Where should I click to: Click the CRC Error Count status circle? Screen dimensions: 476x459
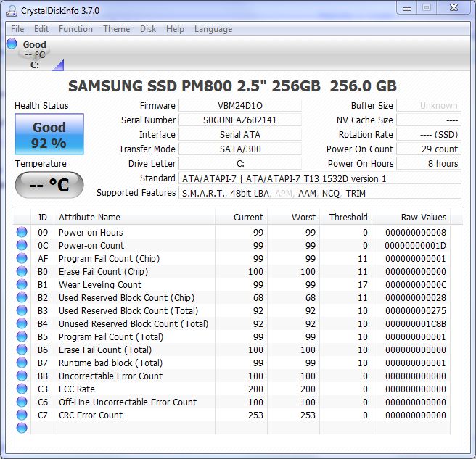click(x=22, y=415)
